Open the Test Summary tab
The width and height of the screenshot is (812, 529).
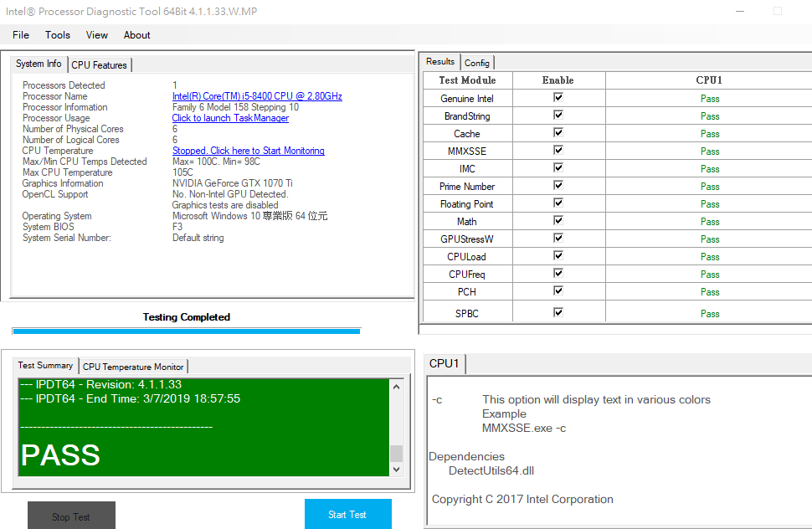point(45,366)
